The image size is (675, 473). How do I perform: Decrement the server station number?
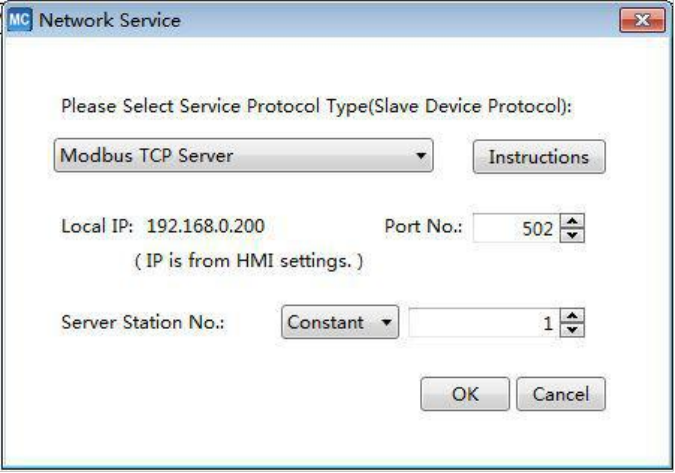[x=574, y=329]
